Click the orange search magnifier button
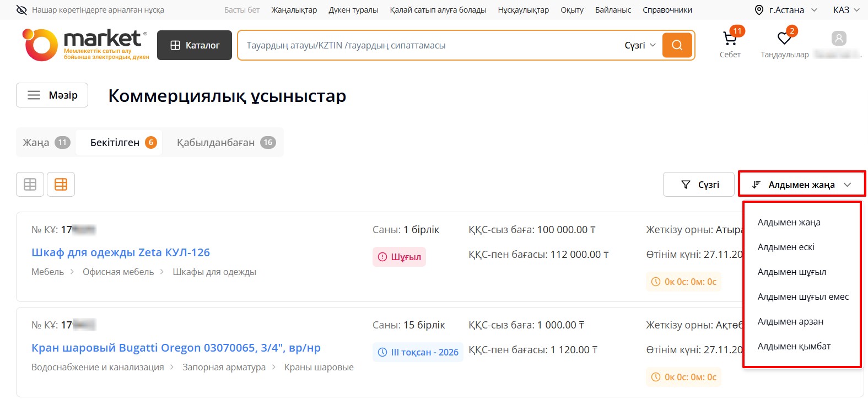Image resolution: width=868 pixels, height=399 pixels. coord(677,45)
